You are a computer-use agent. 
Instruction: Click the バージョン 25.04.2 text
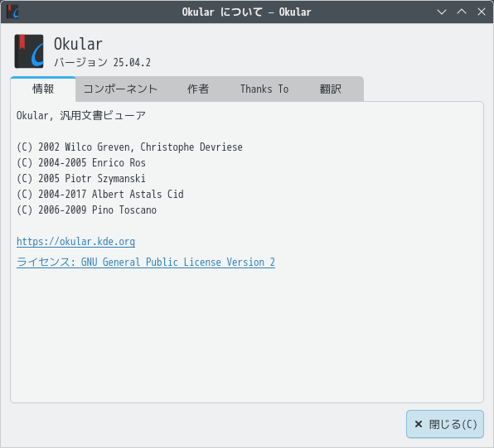point(103,62)
